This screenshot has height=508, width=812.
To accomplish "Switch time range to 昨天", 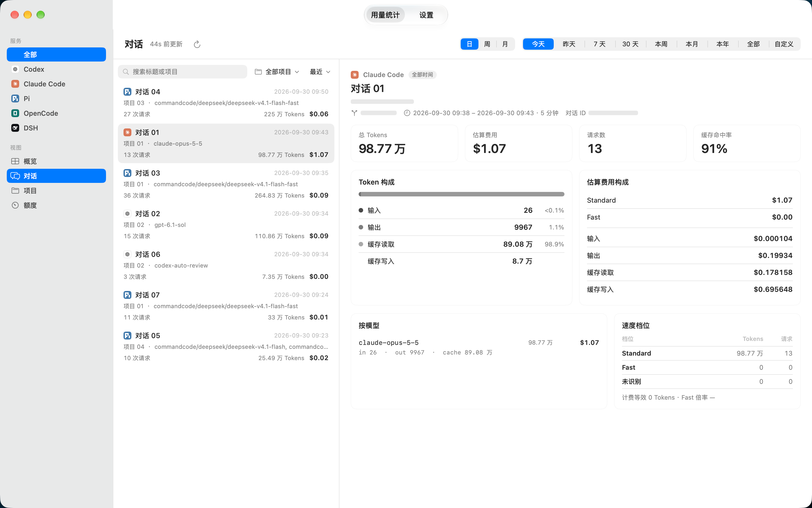I will click(x=569, y=44).
